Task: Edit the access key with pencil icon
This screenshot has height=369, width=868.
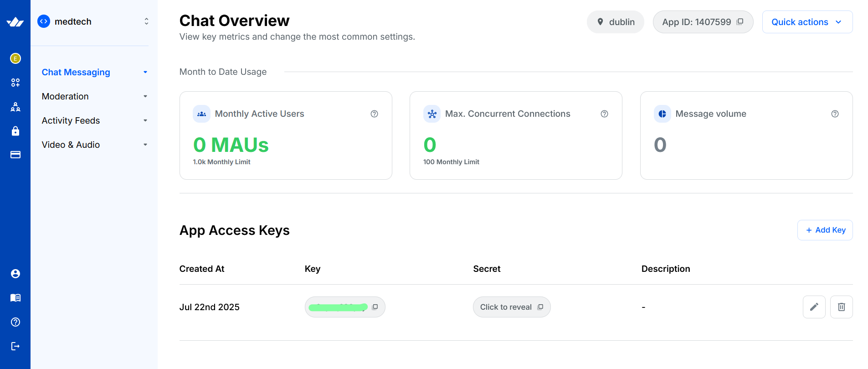Action: [814, 307]
